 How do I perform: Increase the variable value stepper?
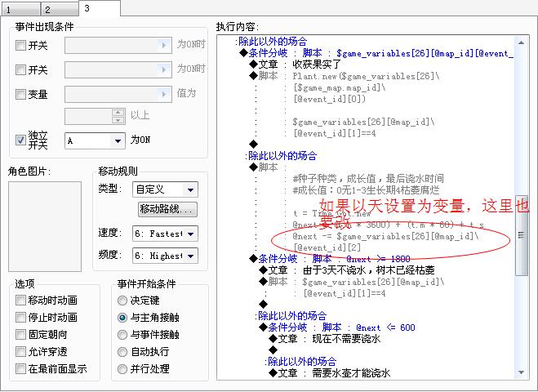point(118,112)
